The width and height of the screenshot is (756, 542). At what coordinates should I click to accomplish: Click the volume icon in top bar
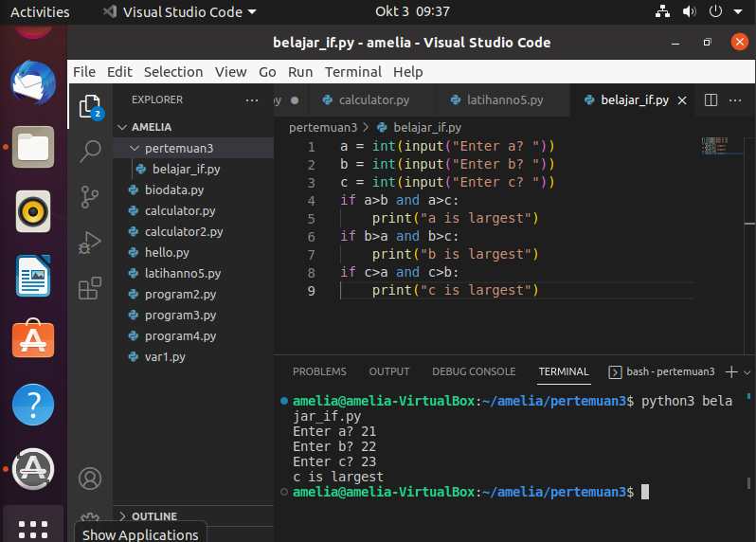(x=690, y=11)
